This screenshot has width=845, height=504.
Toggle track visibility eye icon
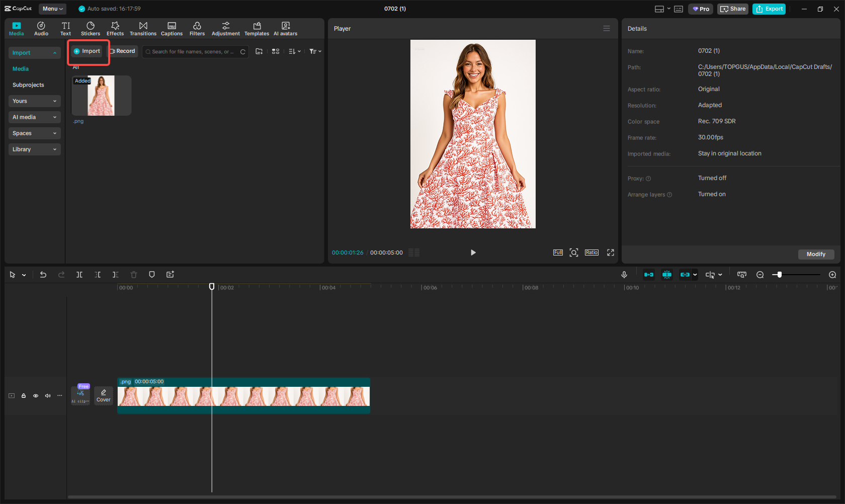pyautogui.click(x=36, y=396)
